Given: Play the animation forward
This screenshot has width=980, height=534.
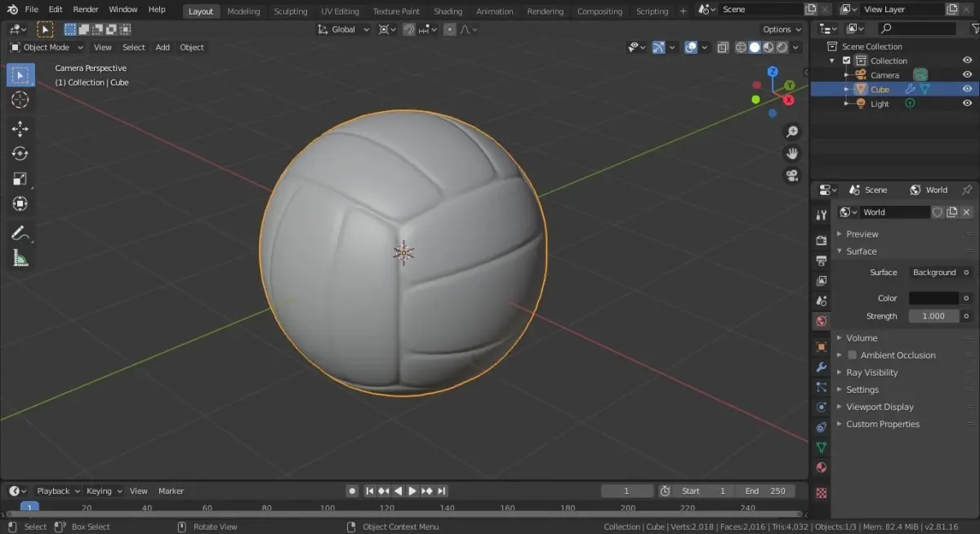Looking at the screenshot, I should 412,491.
